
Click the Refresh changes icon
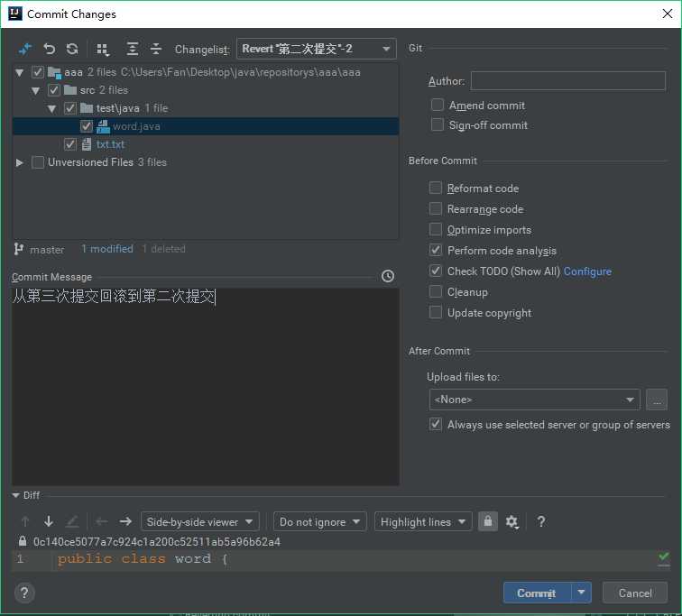tap(72, 49)
